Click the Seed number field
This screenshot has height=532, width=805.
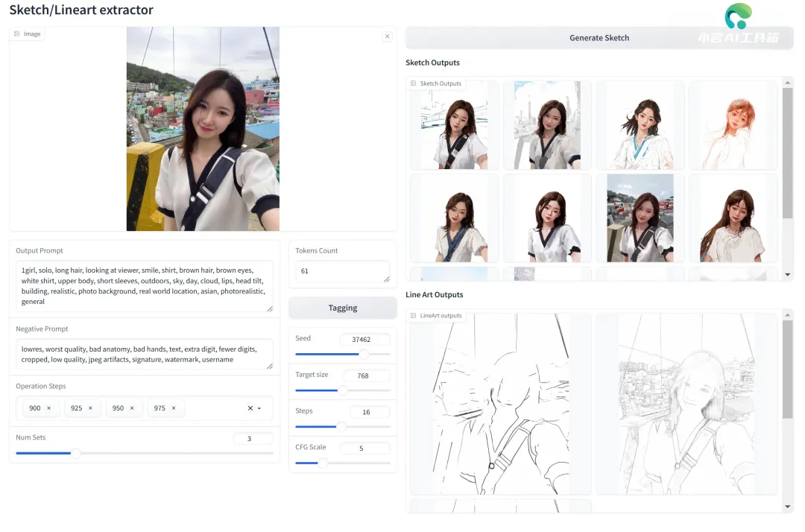tap(364, 339)
